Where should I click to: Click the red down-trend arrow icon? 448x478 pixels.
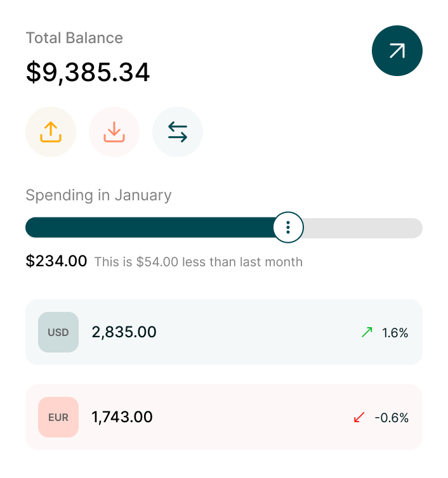click(x=359, y=417)
